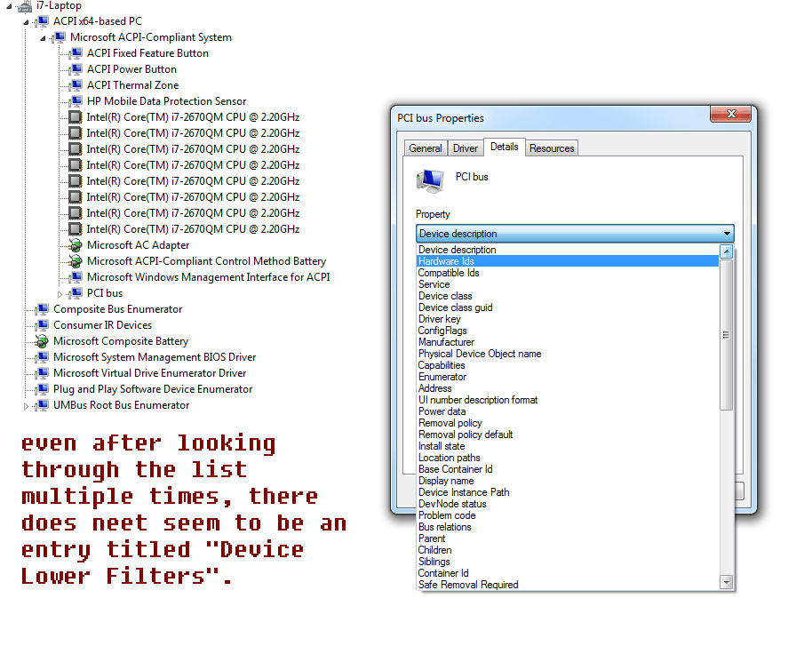Image resolution: width=812 pixels, height=670 pixels.
Task: Select the highlighted Hardware Ids entry
Action: pyautogui.click(x=446, y=261)
